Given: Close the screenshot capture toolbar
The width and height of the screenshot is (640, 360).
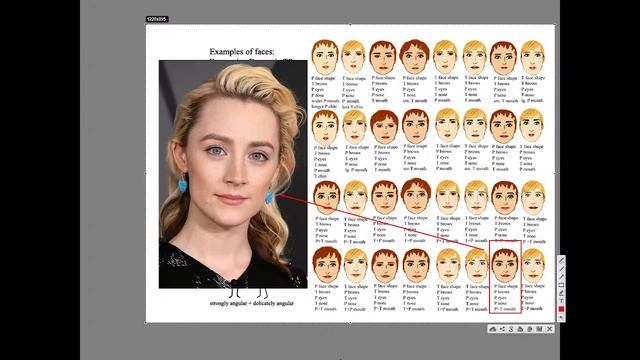Looking at the screenshot, I should pos(549,329).
